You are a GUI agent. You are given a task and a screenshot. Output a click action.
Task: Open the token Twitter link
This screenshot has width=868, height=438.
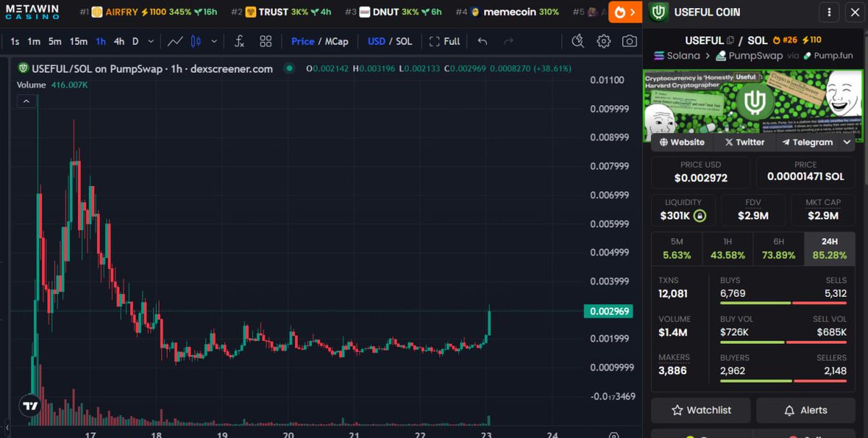click(x=744, y=142)
